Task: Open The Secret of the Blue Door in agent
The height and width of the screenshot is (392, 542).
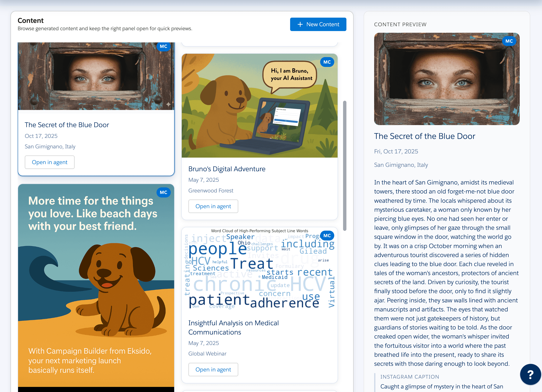Action: click(x=50, y=162)
